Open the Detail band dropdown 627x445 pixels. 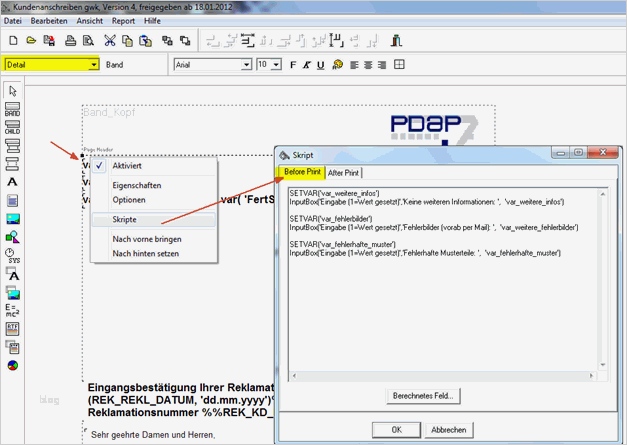(94, 64)
